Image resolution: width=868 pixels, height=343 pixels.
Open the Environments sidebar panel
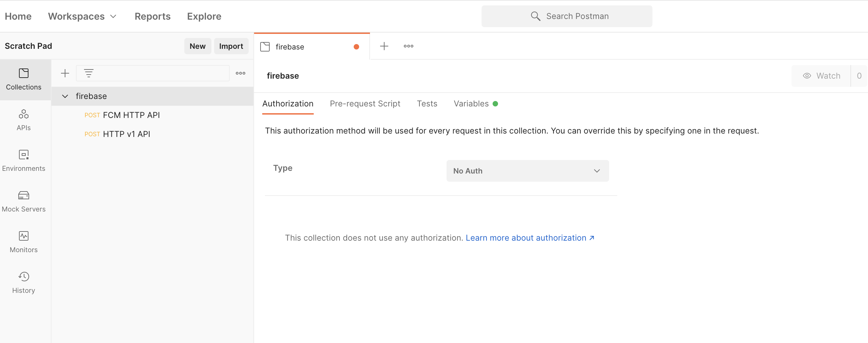coord(24,161)
